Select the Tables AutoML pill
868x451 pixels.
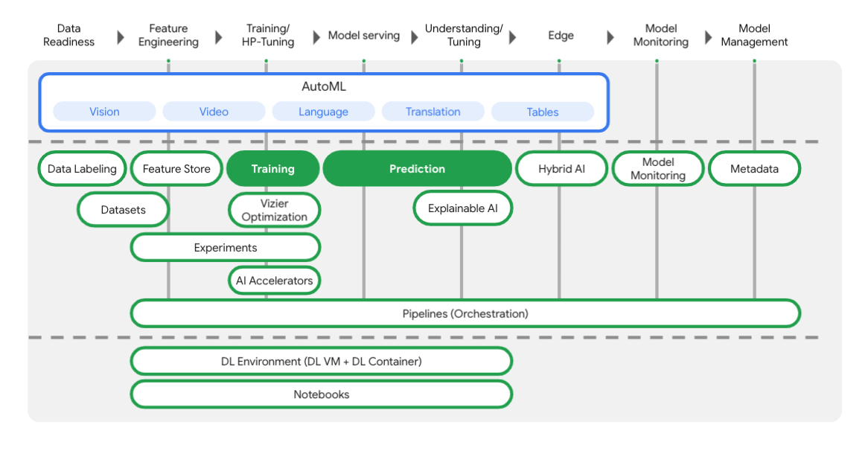click(542, 112)
